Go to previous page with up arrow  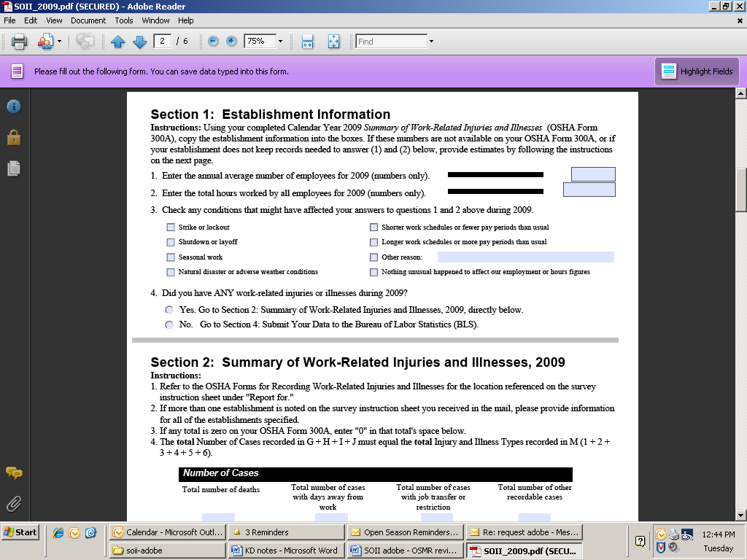(x=118, y=42)
